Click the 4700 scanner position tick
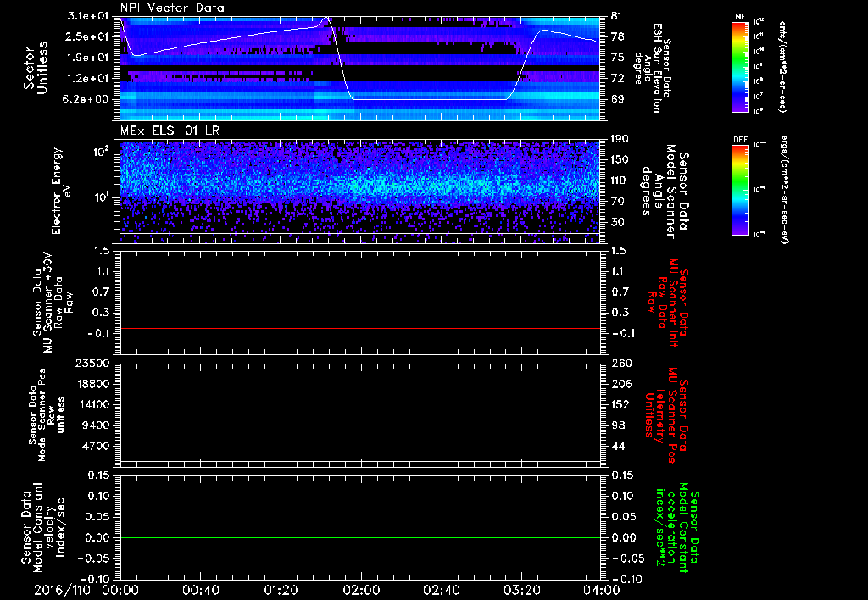The width and height of the screenshot is (868, 600). (x=96, y=446)
